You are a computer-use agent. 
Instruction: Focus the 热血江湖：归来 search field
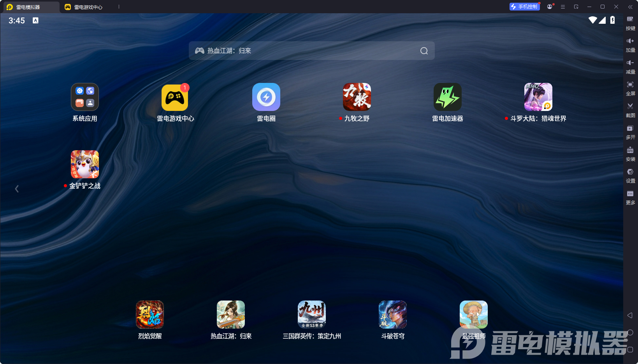311,51
